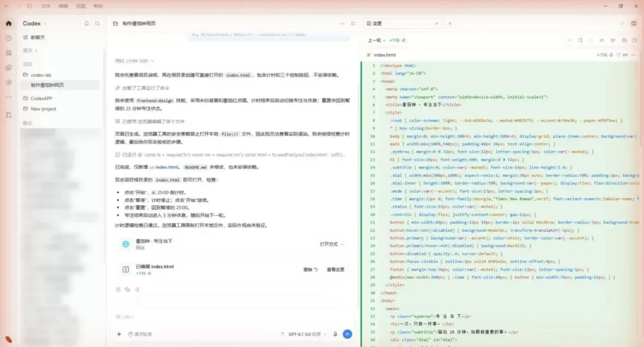Open the 打开方式 dropdown
This screenshot has width=644, height=347.
coord(332,244)
